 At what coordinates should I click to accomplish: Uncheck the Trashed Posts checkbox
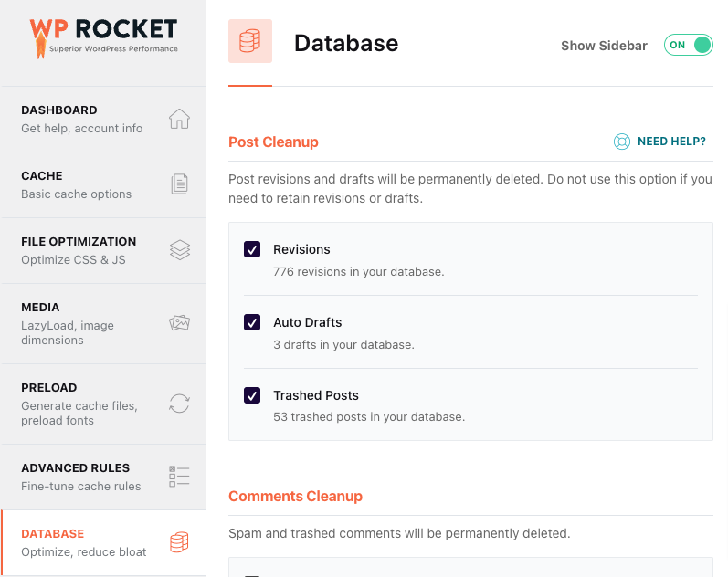tap(252, 395)
